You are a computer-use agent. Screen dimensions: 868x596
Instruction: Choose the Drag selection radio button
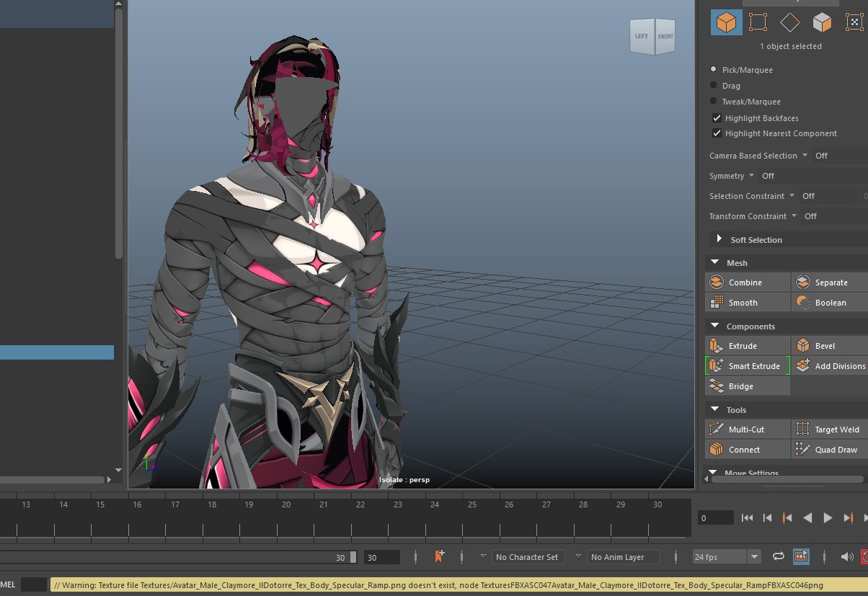click(714, 86)
